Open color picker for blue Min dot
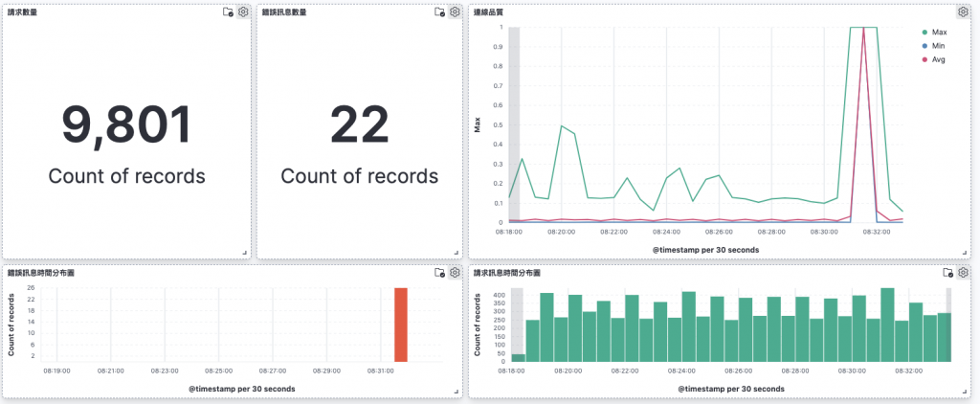This screenshot has height=404, width=980. pyautogui.click(x=925, y=46)
